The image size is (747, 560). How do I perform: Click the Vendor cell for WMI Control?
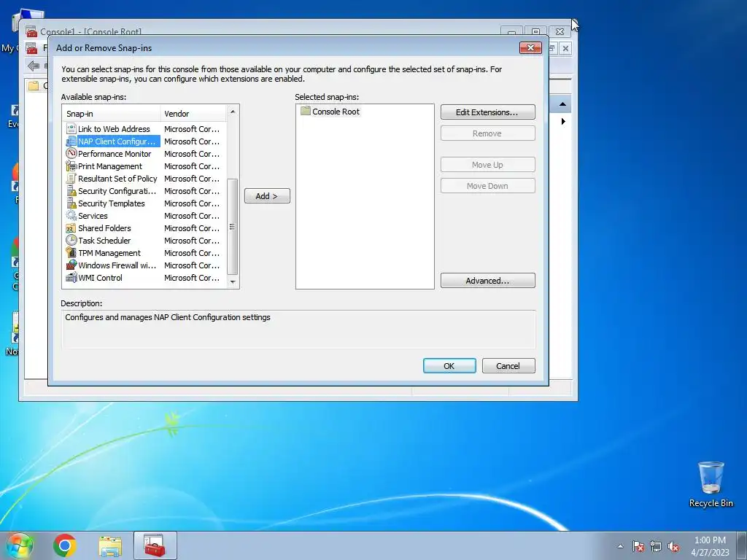coord(192,278)
